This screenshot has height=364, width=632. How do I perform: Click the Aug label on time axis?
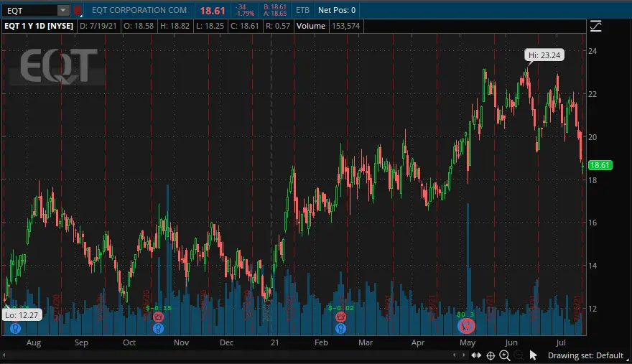34,342
